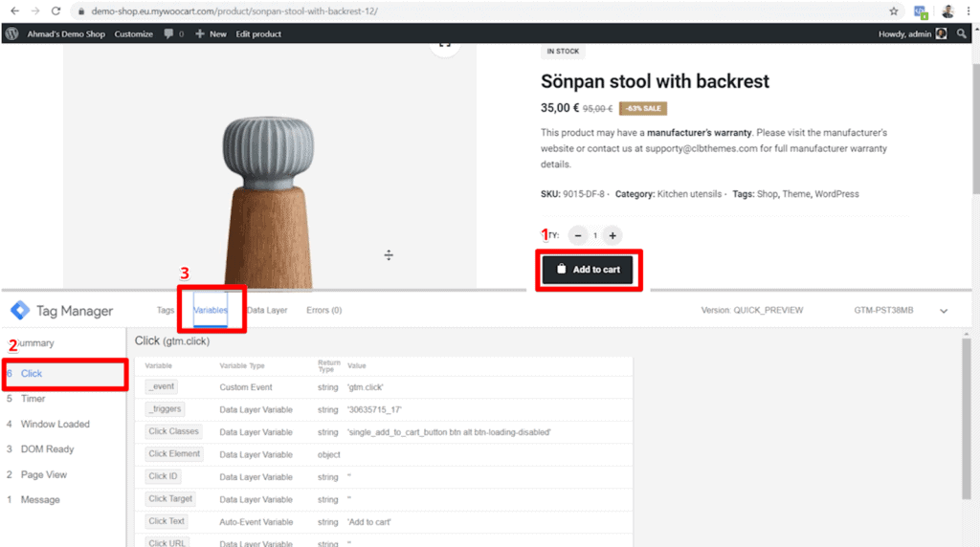Open the Data Layer tab
The width and height of the screenshot is (980, 547).
tap(267, 310)
